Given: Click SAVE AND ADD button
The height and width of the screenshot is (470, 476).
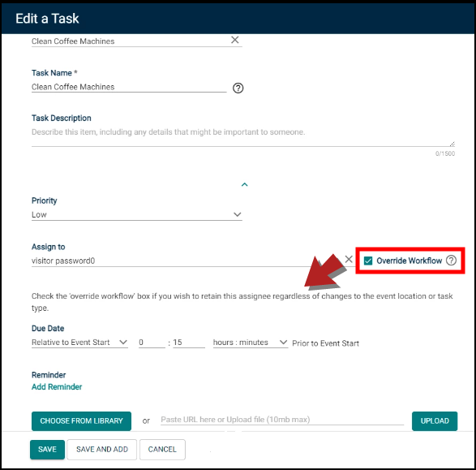Looking at the screenshot, I should coord(102,449).
